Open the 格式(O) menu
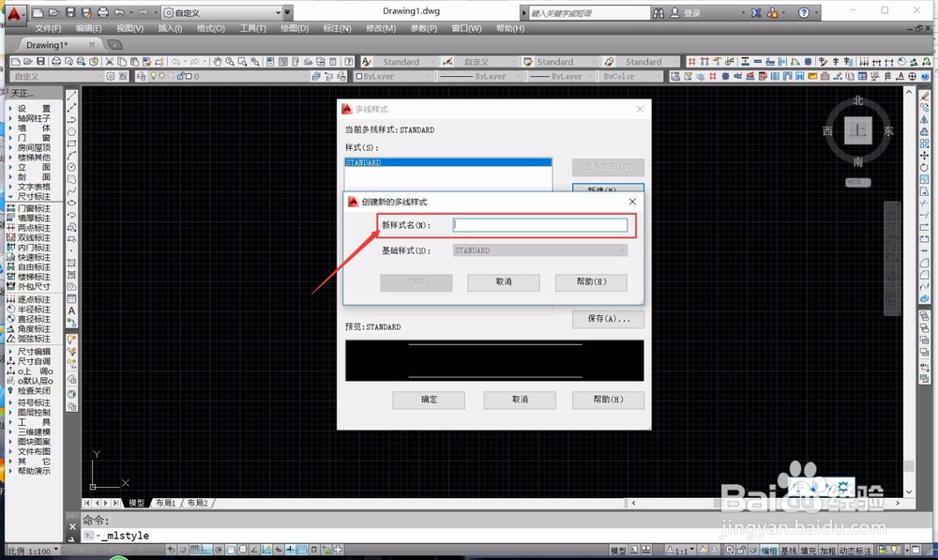The height and width of the screenshot is (560, 938). click(210, 28)
